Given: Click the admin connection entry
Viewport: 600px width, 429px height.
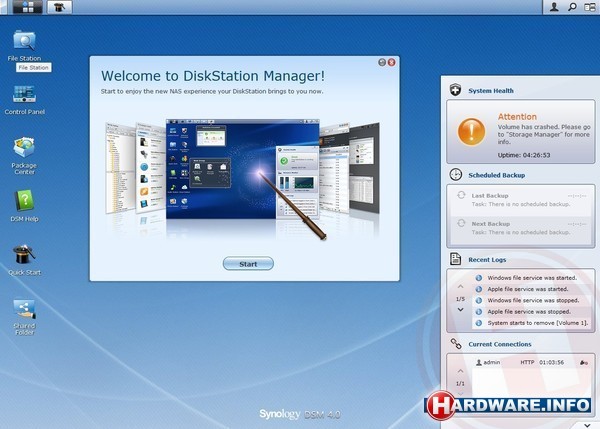Looking at the screenshot, I should pos(532,362).
